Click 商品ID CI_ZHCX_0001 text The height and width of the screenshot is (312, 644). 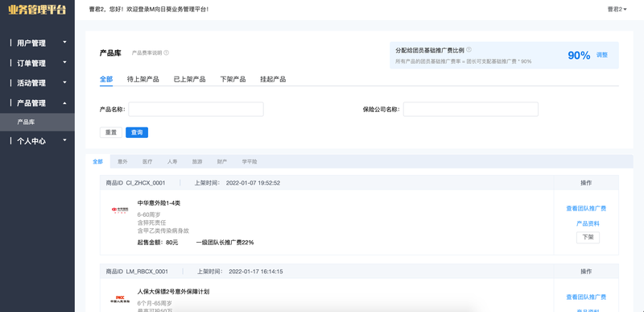tap(135, 183)
